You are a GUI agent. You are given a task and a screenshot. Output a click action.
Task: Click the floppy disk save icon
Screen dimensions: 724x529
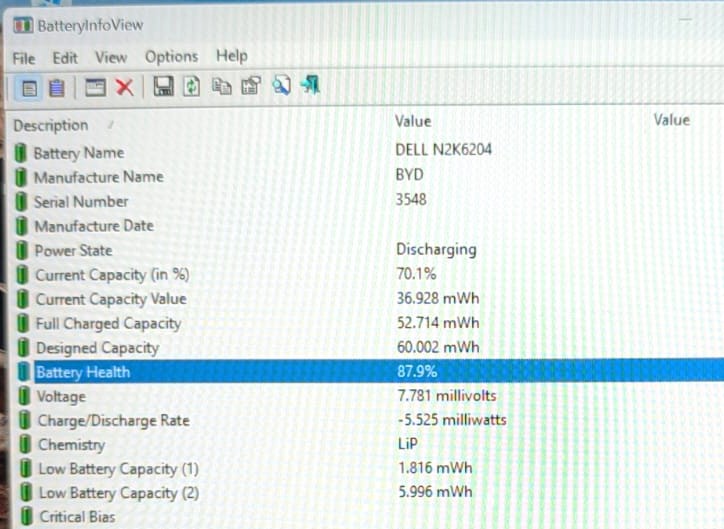click(x=163, y=86)
